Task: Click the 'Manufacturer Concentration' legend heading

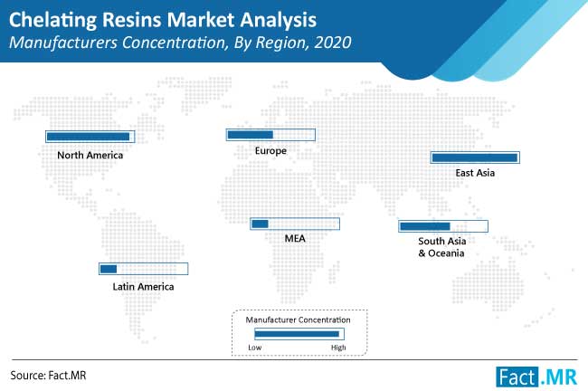Action: coord(299,319)
